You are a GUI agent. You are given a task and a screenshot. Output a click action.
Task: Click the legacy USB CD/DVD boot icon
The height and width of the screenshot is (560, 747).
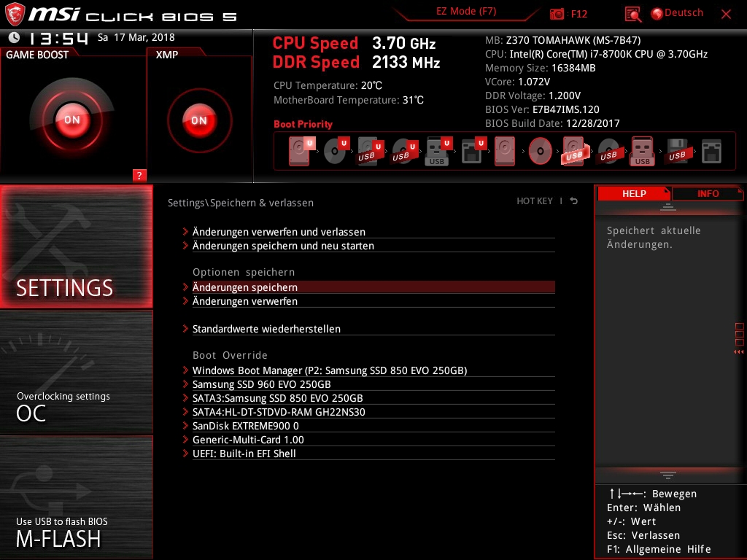pos(609,151)
